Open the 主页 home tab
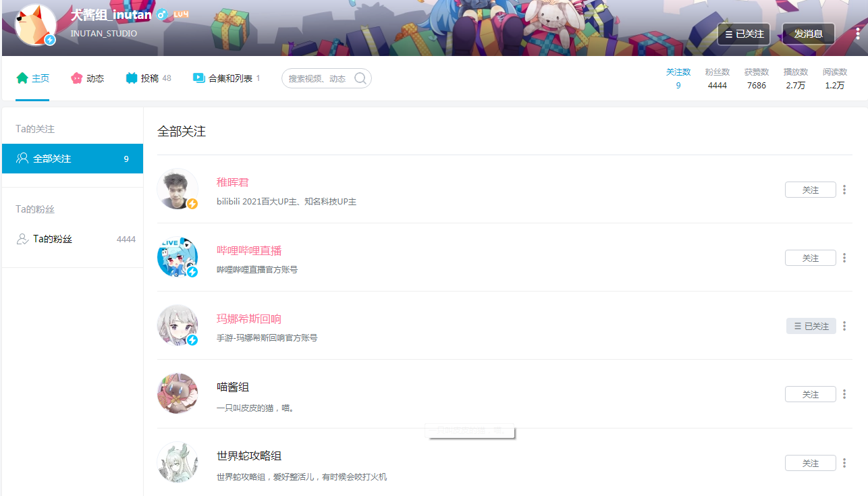Viewport: 868px width, 496px height. pos(32,78)
